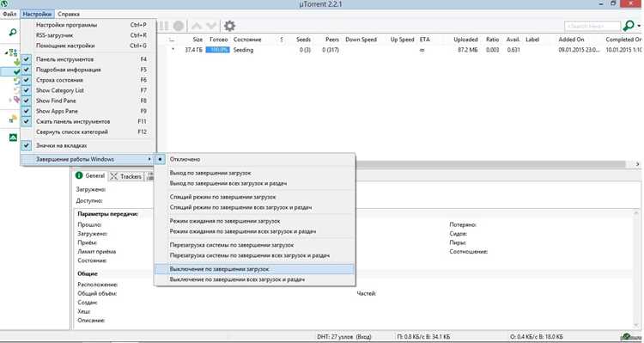Open Настройки программы menu entry
The image size is (644, 343).
88,25
